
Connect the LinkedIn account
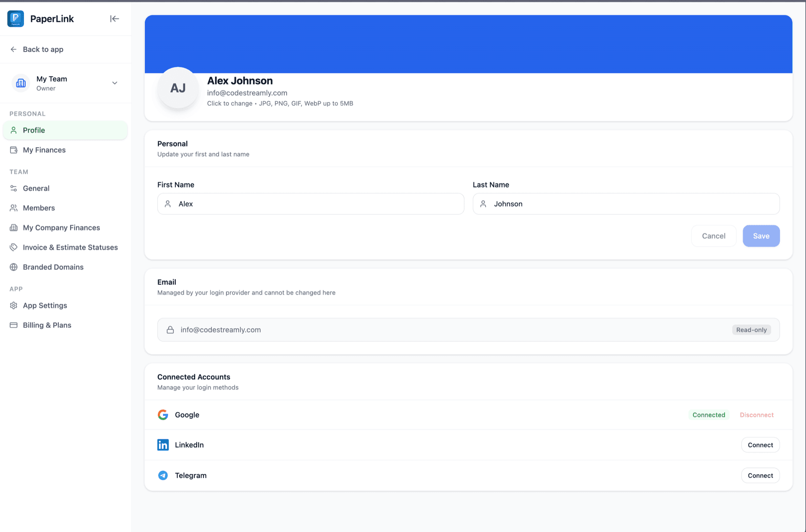pos(760,445)
